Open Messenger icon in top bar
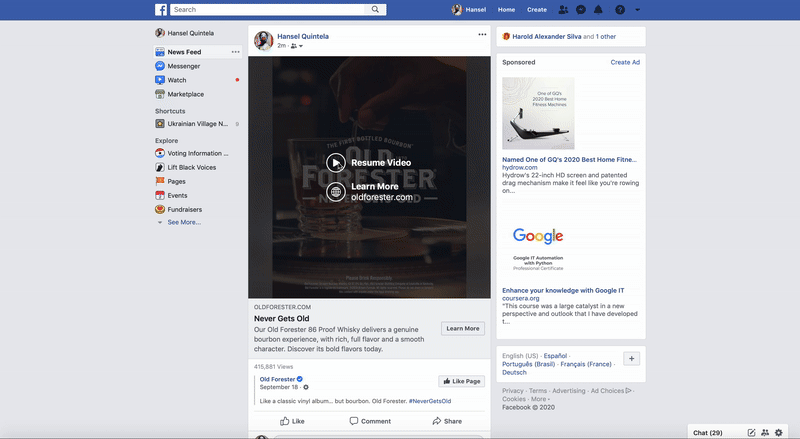800x439 pixels. pyautogui.click(x=581, y=9)
